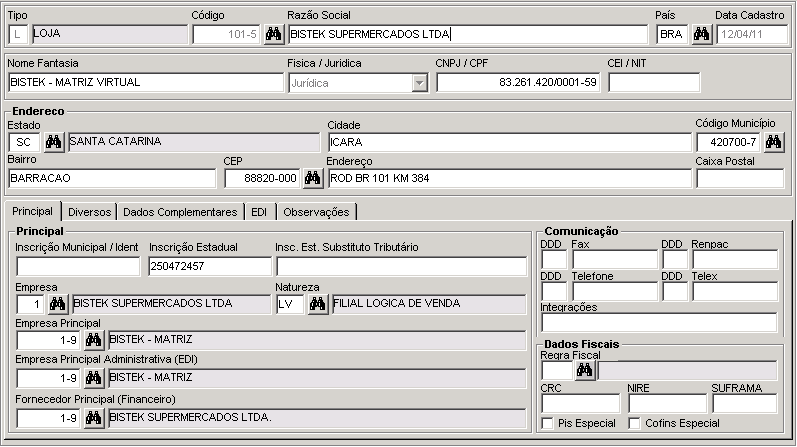This screenshot has height=447, width=797.
Task: Click Código Município field 420700-7
Action: [728, 142]
